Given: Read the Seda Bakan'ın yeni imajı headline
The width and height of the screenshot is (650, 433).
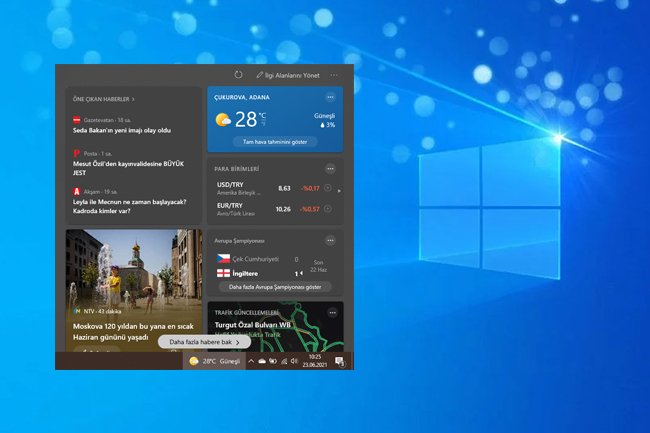Looking at the screenshot, I should click(x=122, y=131).
